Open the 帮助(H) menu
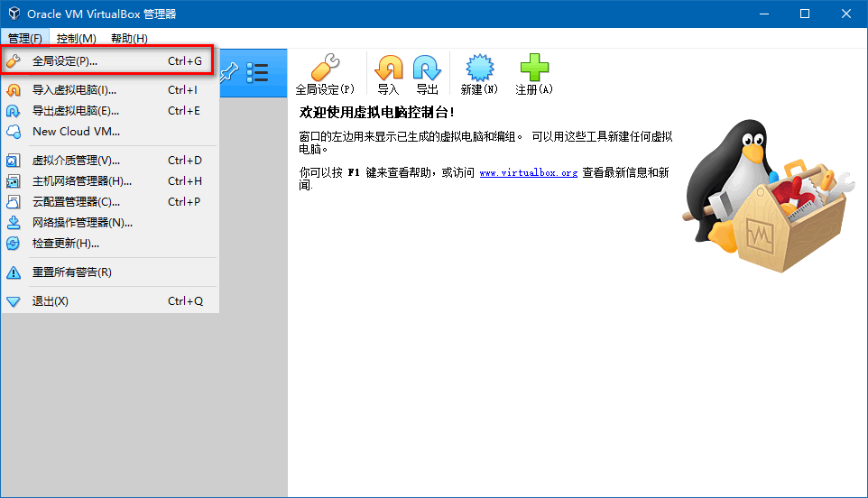The image size is (868, 498). tap(129, 38)
